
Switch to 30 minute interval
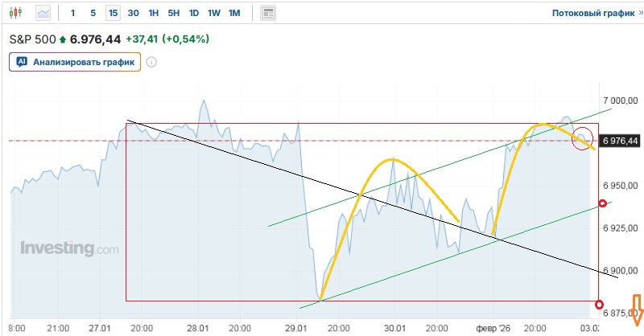coord(133,13)
